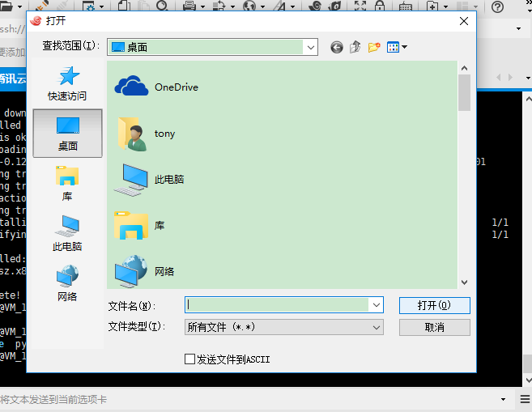The height and width of the screenshot is (412, 532).
Task: Click the terminal scroll down arrow in Xshell
Action: [528, 380]
